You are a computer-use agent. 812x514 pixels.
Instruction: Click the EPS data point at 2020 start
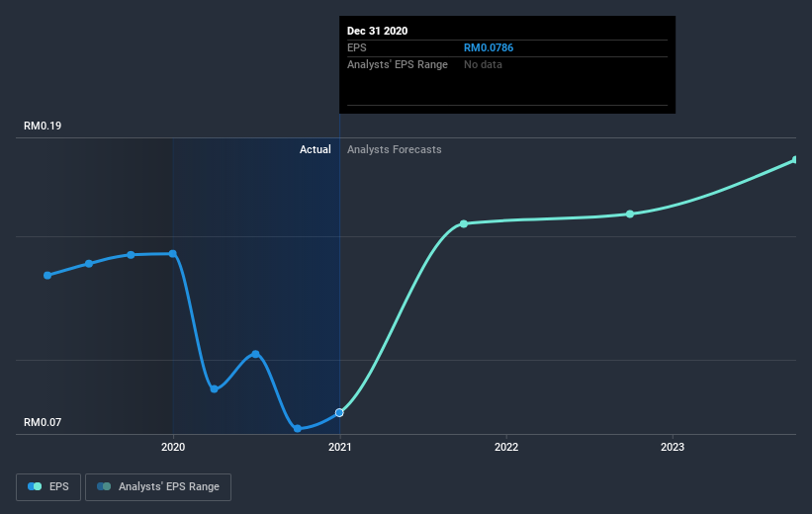pyautogui.click(x=173, y=254)
